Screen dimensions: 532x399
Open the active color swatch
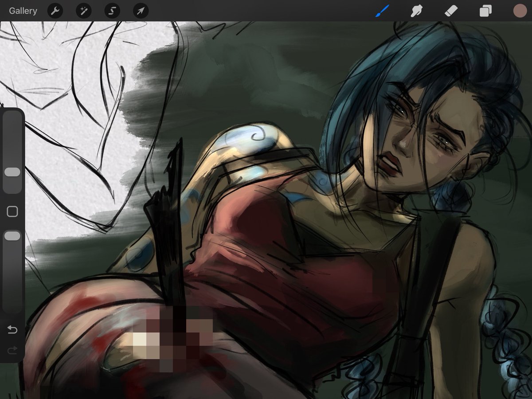coord(520,11)
